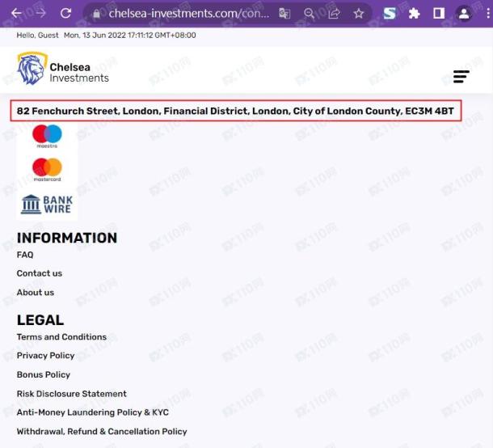
Task: Click the Chelsea Investments lion logo
Action: (x=32, y=69)
